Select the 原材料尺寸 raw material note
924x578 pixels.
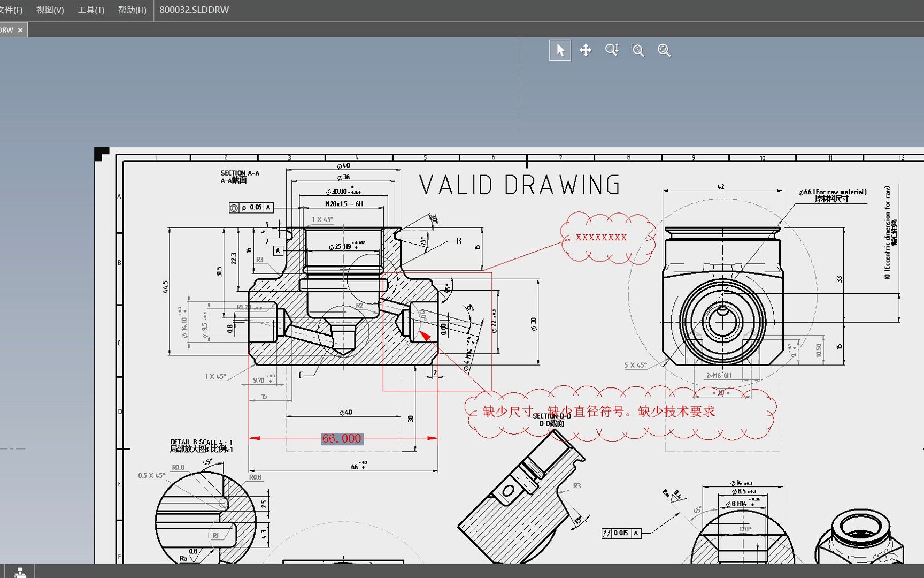[x=831, y=199]
